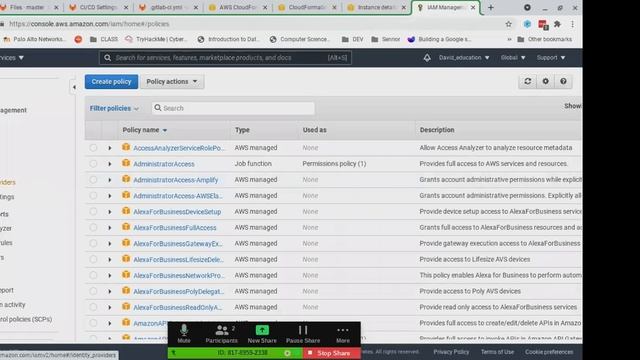
Task: Select the AdministratorAccess-Amplify radio button
Action: 93,180
